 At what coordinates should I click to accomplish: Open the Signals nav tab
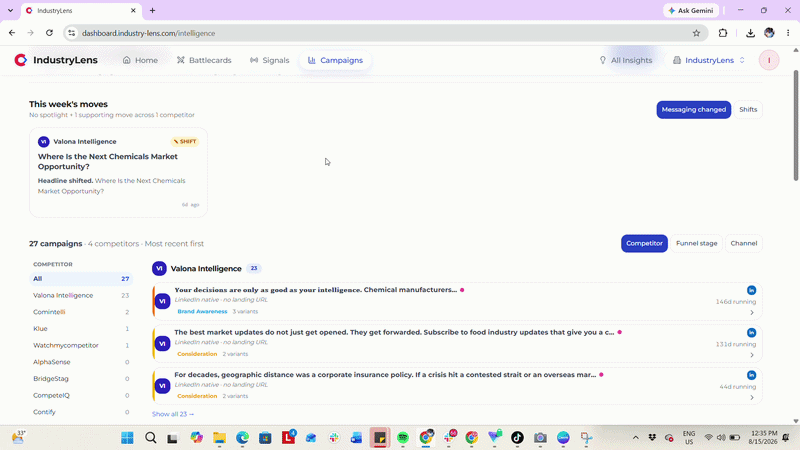(269, 60)
